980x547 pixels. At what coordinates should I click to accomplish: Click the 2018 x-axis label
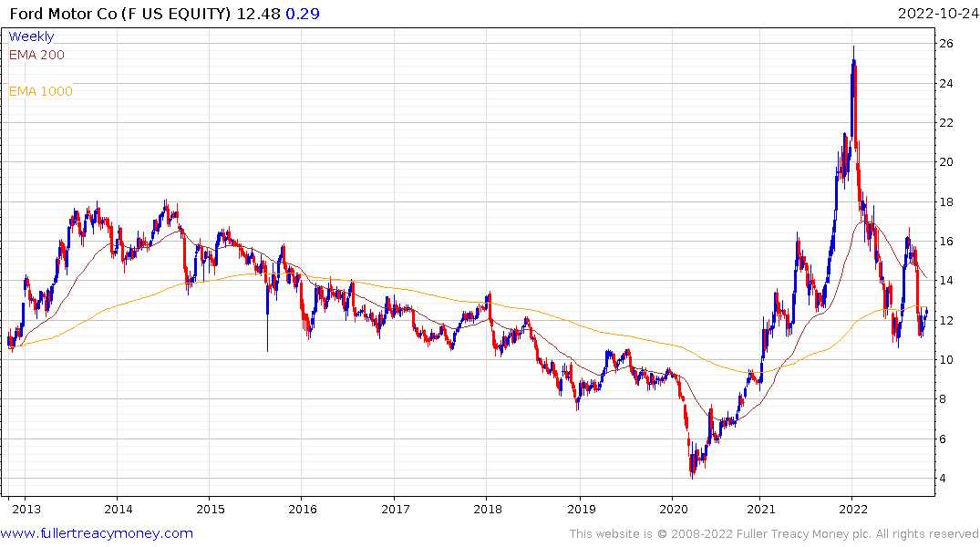click(x=488, y=509)
